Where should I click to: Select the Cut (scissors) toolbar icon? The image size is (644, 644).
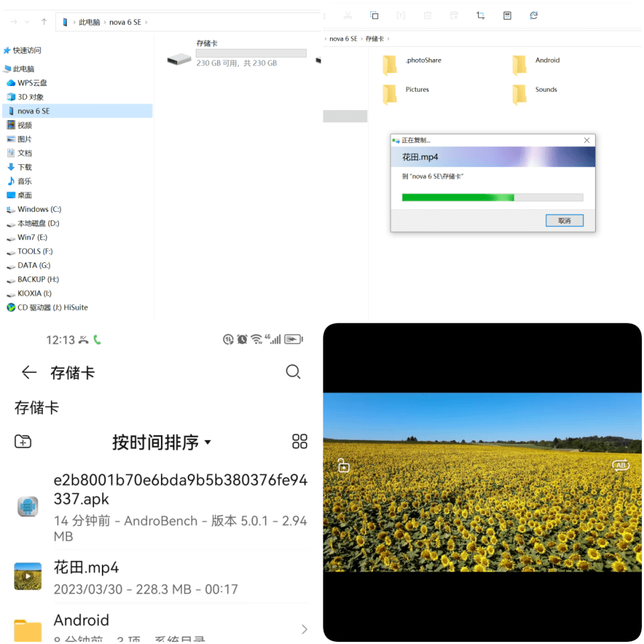pos(348,15)
